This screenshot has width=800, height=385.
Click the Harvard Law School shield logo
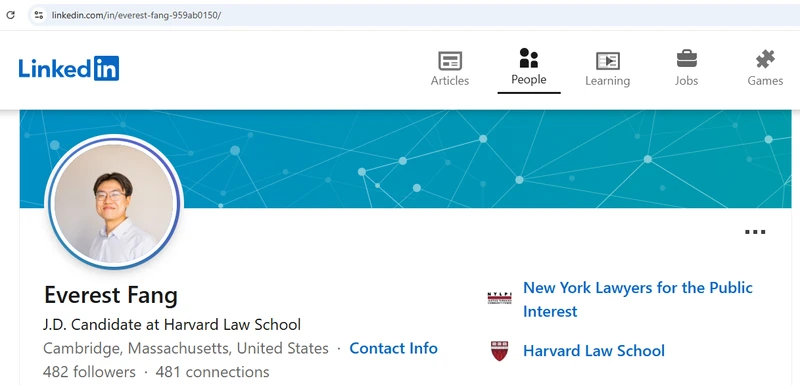(499, 351)
